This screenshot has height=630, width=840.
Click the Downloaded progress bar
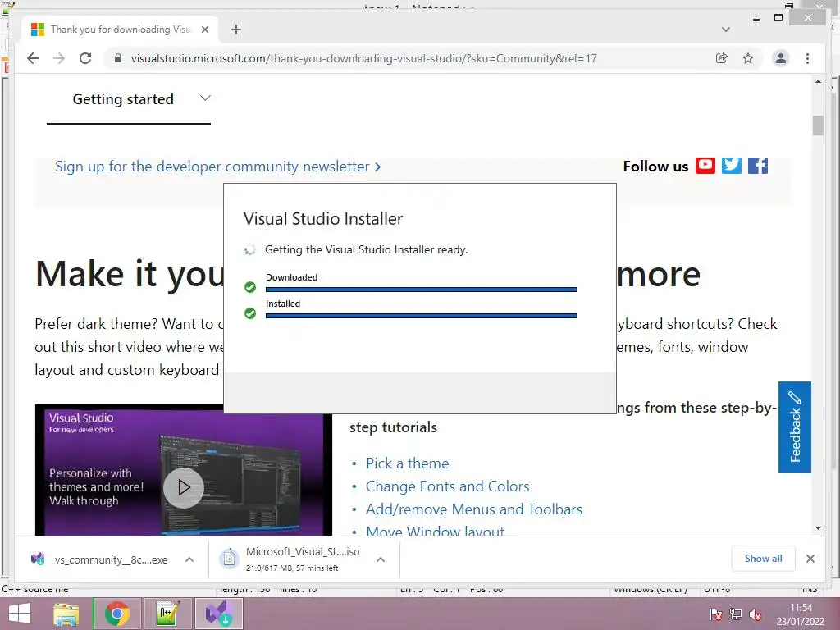click(422, 290)
